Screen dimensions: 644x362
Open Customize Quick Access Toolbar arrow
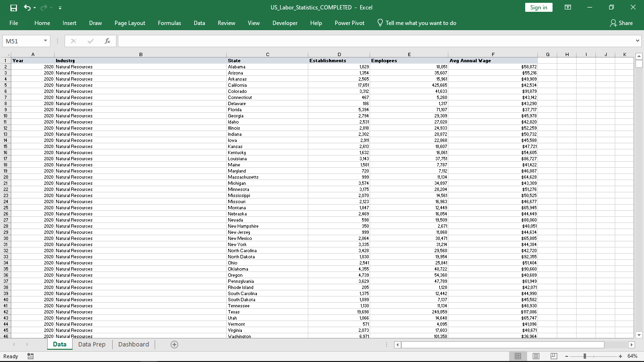pyautogui.click(x=60, y=8)
